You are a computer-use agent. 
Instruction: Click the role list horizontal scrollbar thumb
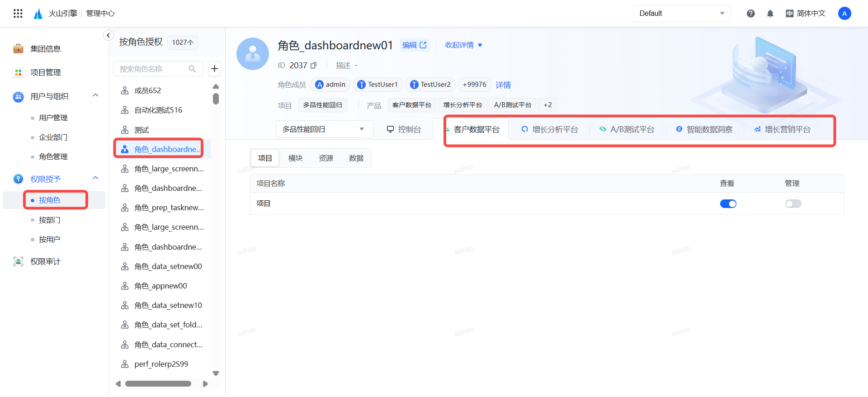pos(158,384)
